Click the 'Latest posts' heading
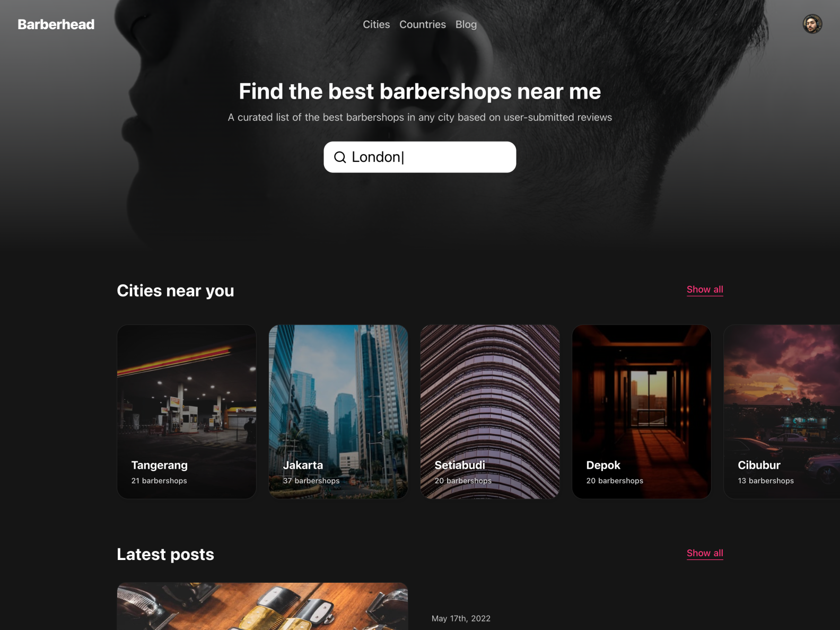 pyautogui.click(x=165, y=554)
